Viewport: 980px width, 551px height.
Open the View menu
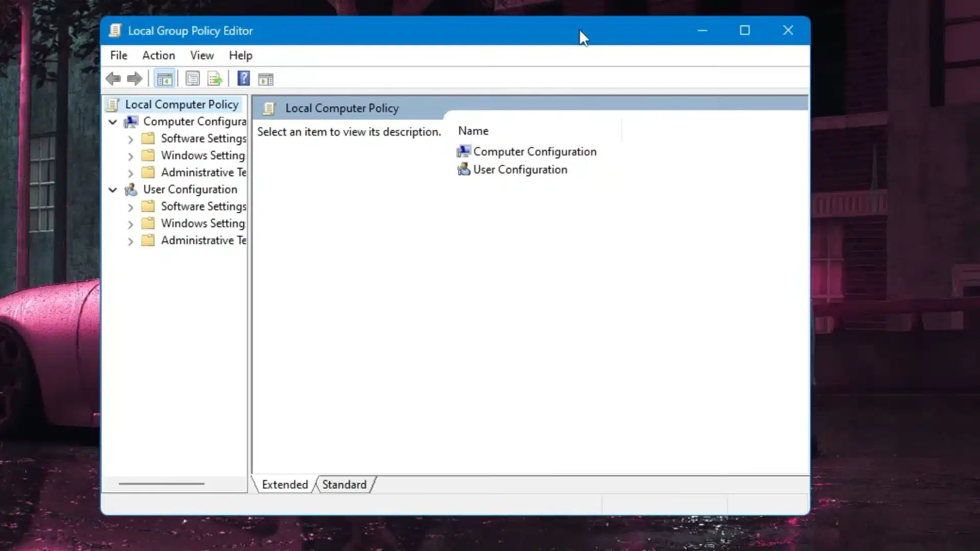(202, 55)
